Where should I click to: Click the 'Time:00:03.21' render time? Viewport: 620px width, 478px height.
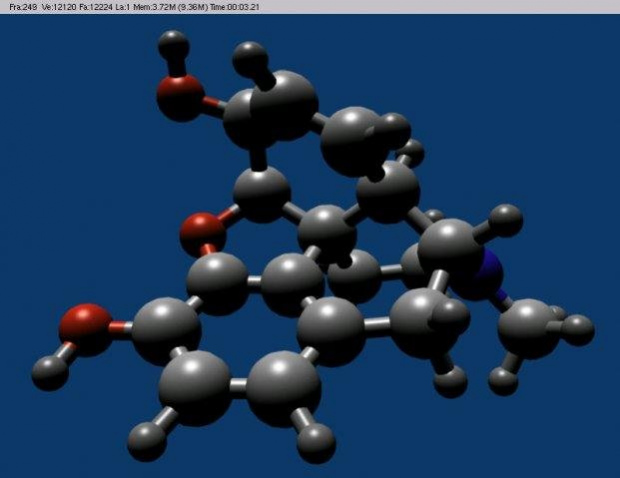235,7
